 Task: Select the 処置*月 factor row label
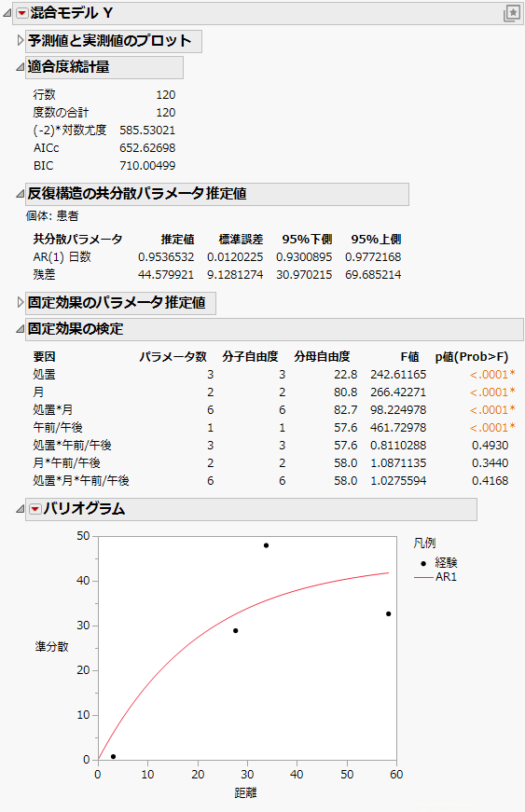coord(53,410)
